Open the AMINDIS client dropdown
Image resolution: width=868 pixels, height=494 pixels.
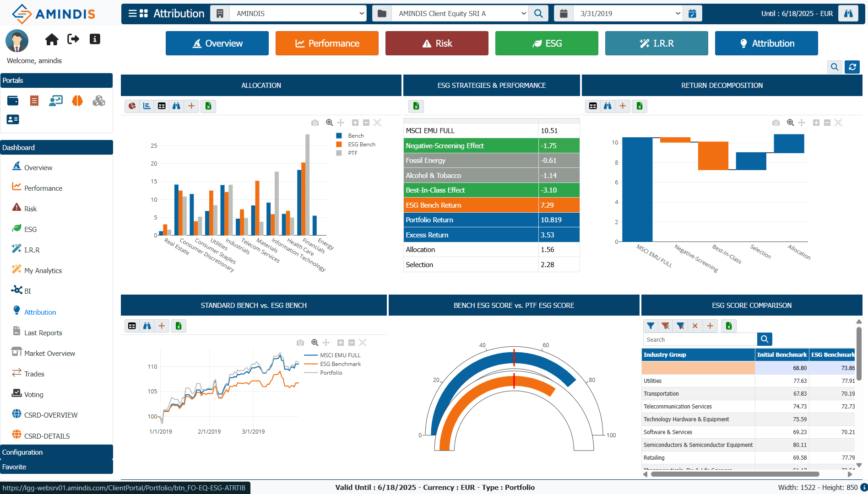(298, 14)
